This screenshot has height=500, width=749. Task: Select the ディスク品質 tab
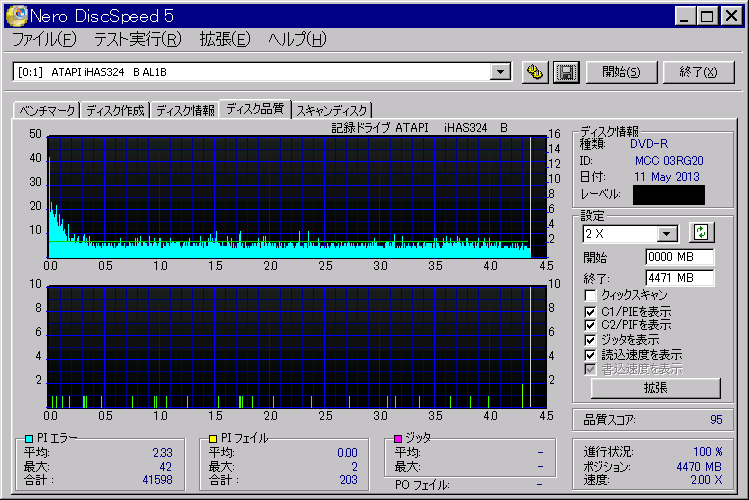255,109
